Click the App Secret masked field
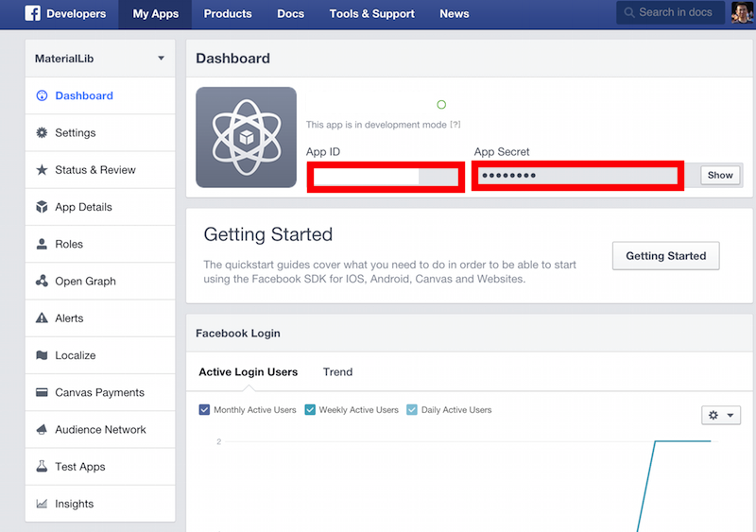The height and width of the screenshot is (532, 756). coord(577,176)
